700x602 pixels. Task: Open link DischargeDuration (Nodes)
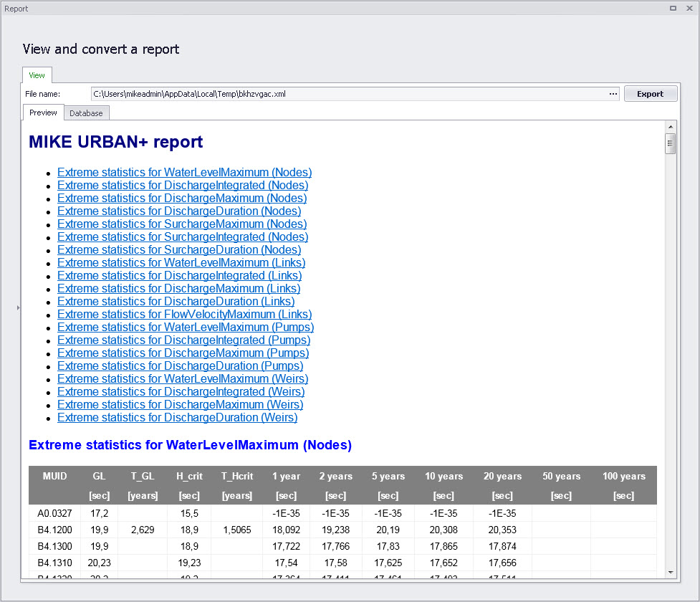coord(179,211)
